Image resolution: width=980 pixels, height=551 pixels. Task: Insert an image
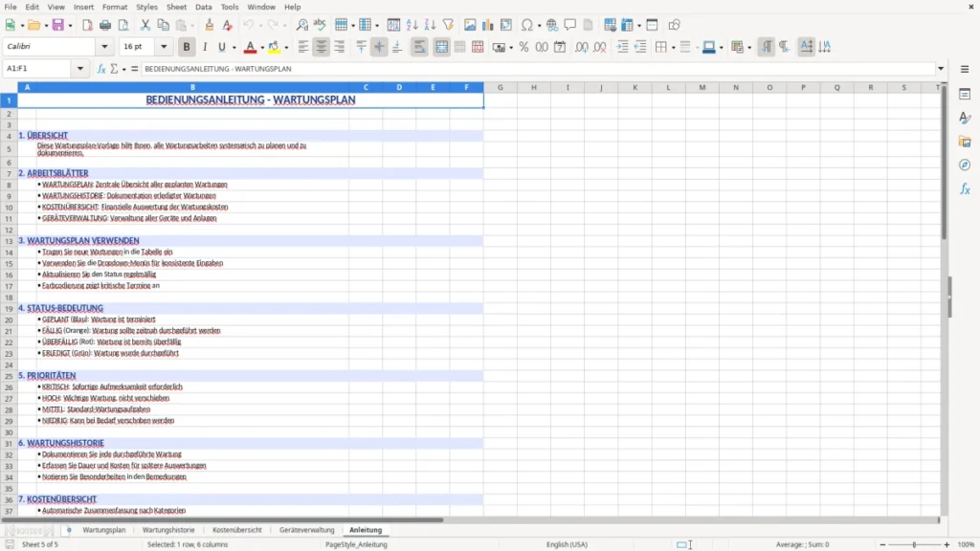470,25
